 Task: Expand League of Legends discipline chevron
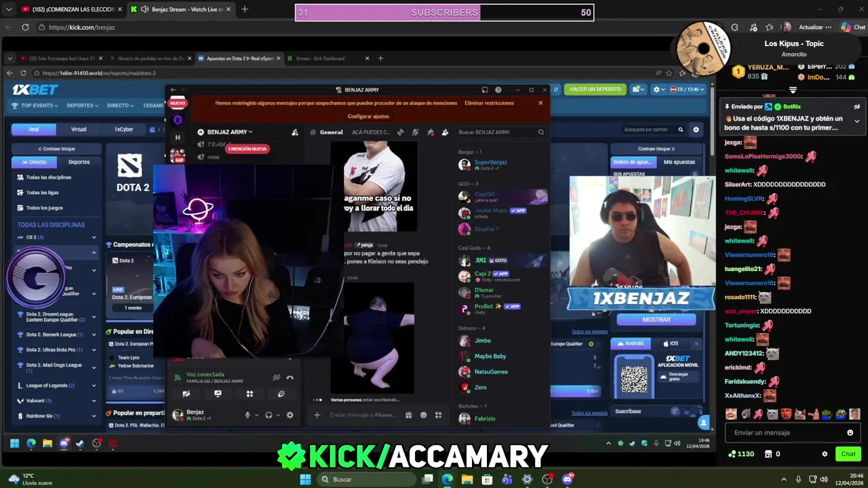click(x=94, y=386)
